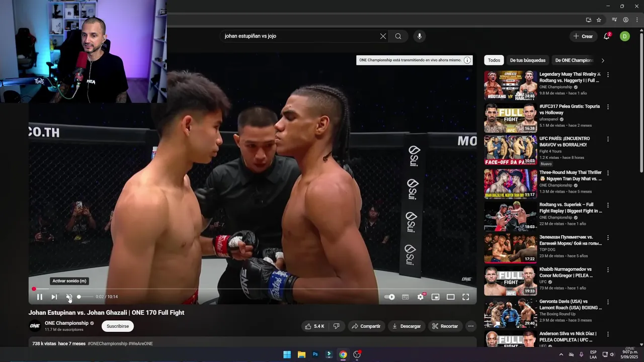
Task: Click the Recortar clip button
Action: 445,326
